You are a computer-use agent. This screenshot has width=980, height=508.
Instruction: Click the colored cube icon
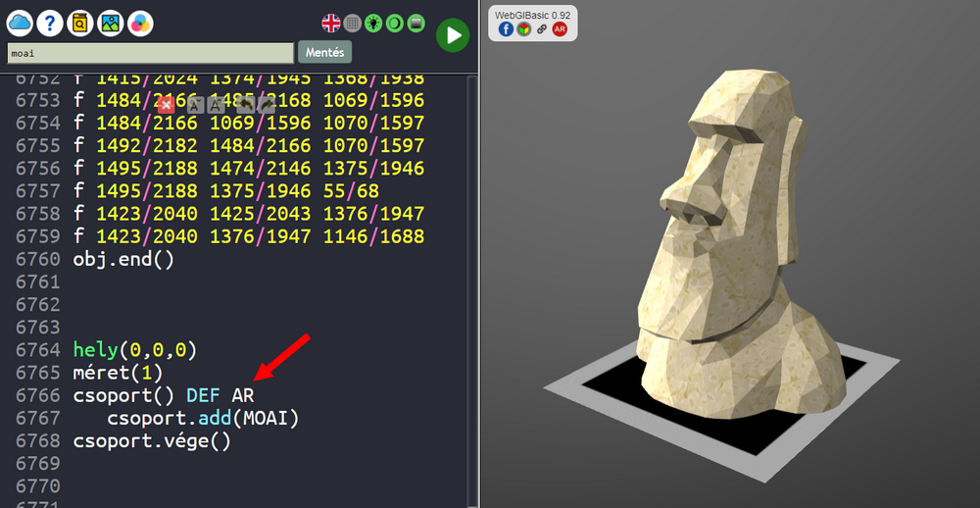[523, 28]
